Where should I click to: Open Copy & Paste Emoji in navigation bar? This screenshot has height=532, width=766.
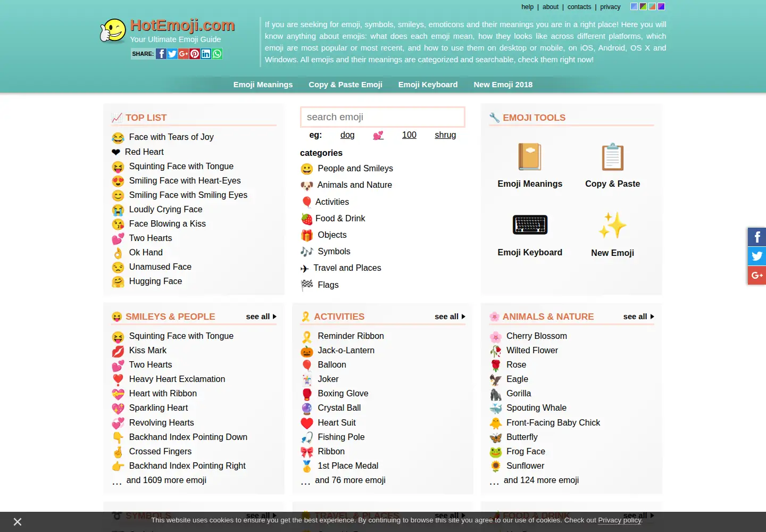point(345,85)
